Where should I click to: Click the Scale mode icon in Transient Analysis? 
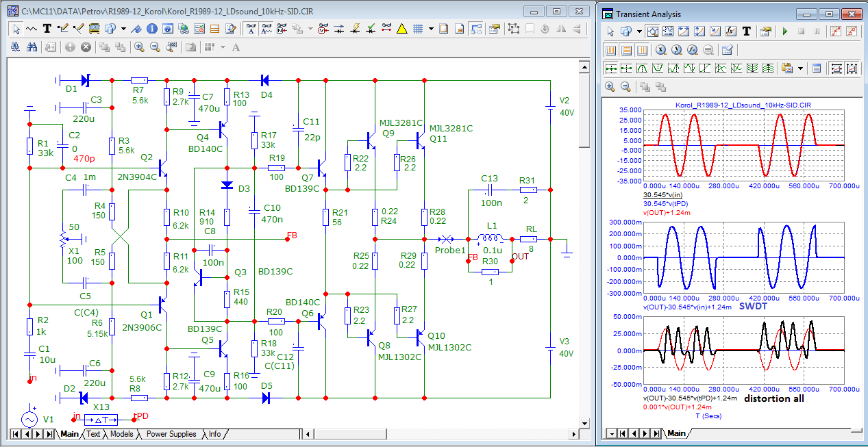[653, 31]
